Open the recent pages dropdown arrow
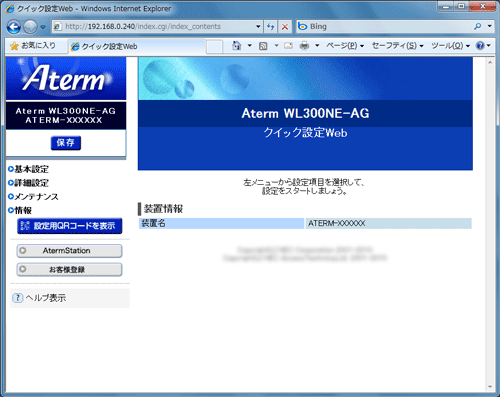500x397 pixels. coord(43,27)
